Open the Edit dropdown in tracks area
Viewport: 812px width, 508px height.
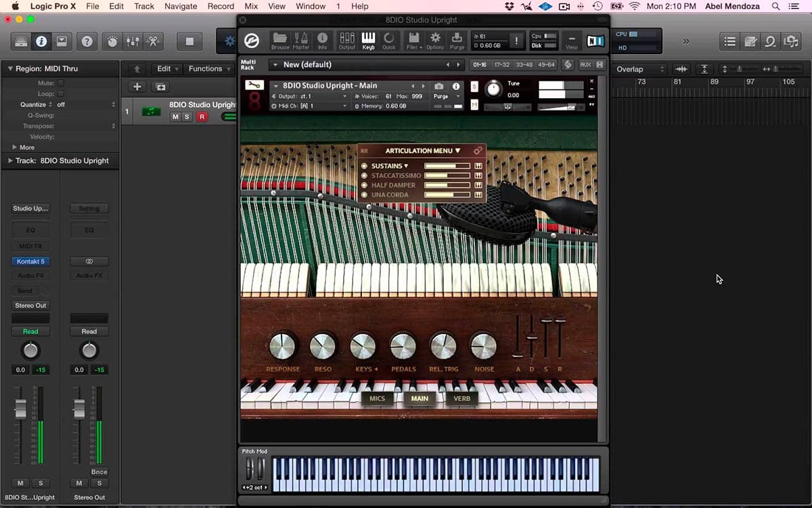[167, 68]
